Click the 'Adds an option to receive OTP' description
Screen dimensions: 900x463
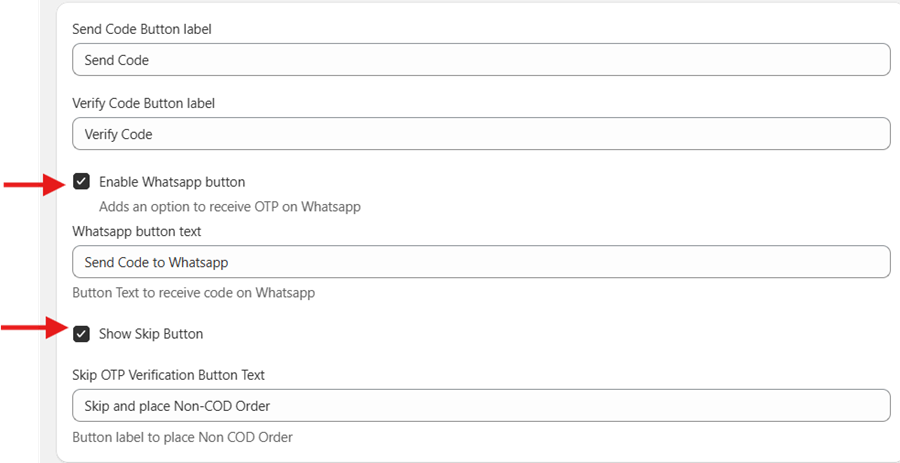[x=229, y=207]
